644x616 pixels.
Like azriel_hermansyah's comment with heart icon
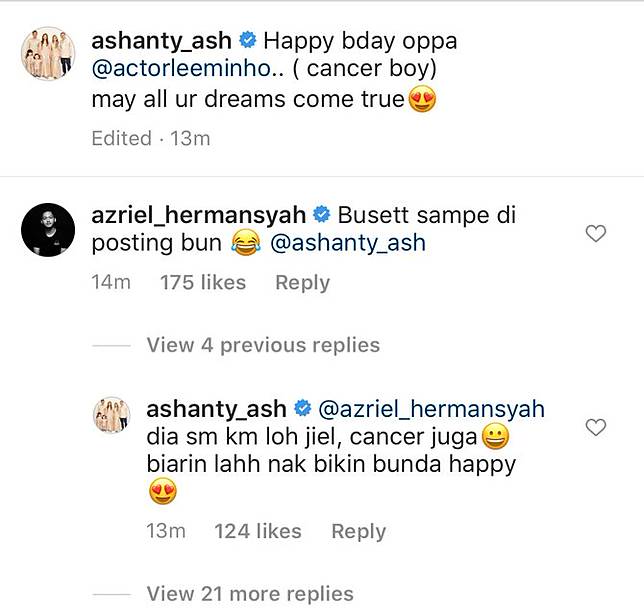(596, 234)
